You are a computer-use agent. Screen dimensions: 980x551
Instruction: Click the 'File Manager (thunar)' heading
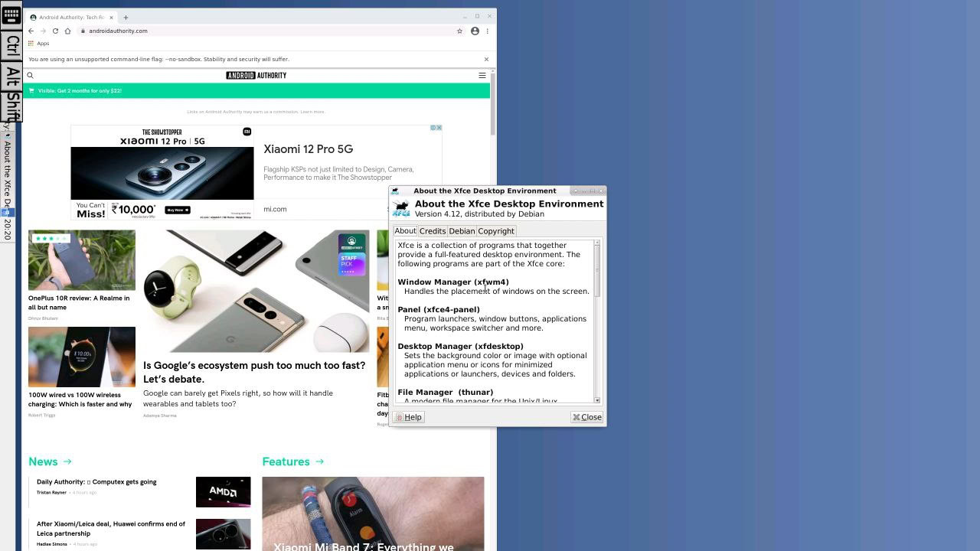(x=446, y=393)
